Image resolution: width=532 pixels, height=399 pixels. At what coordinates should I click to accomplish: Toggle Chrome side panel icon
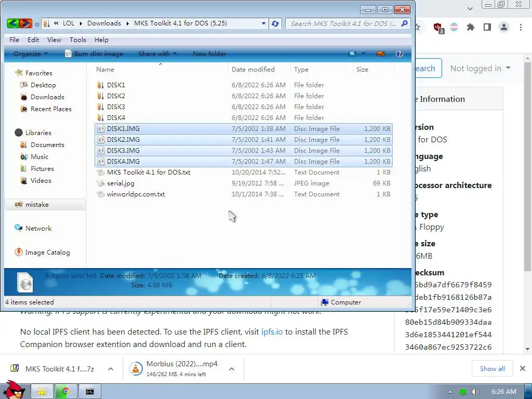(x=487, y=27)
